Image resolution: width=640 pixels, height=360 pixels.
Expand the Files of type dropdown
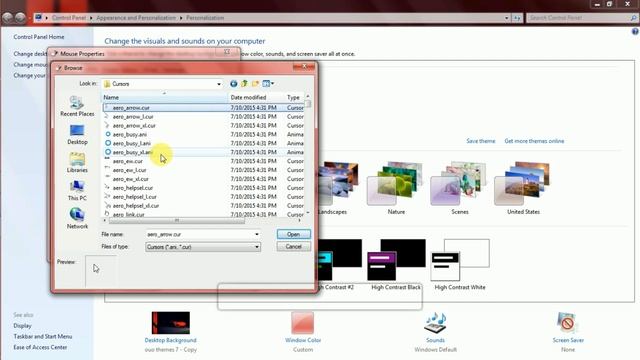257,247
